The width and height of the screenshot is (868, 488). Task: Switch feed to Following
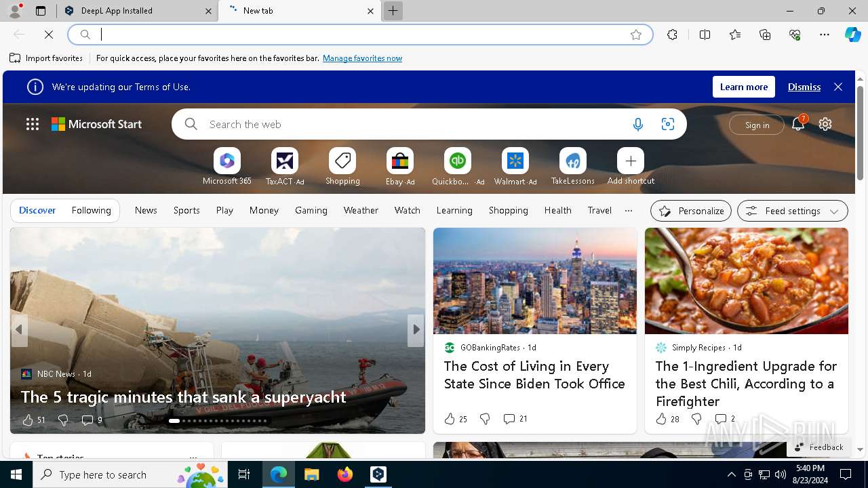coord(91,211)
